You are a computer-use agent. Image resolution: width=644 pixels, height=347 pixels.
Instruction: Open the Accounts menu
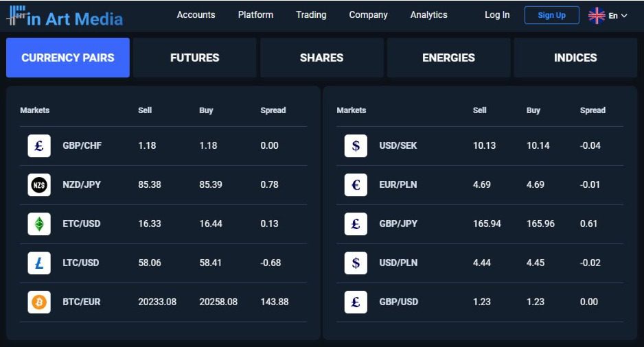196,14
